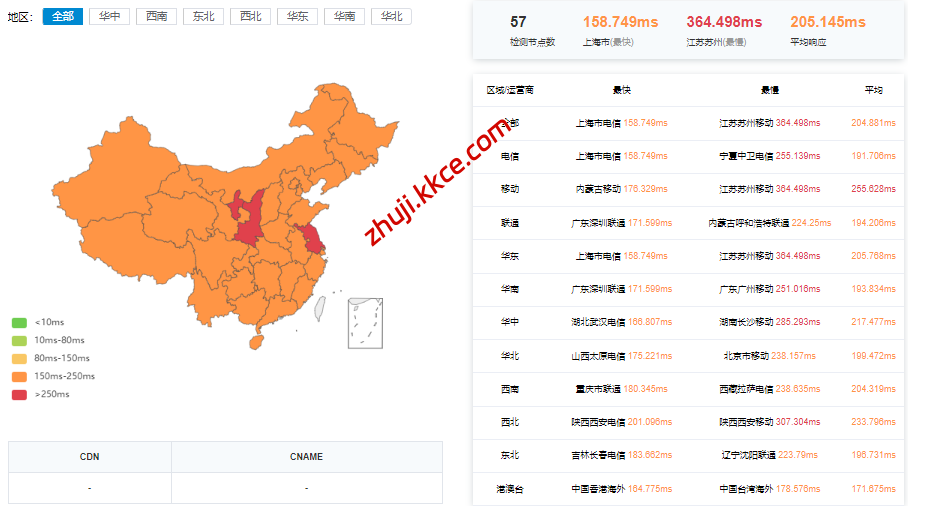Image resolution: width=928 pixels, height=521 pixels.
Task: Select the 全部 region filter tab
Action: pos(62,17)
